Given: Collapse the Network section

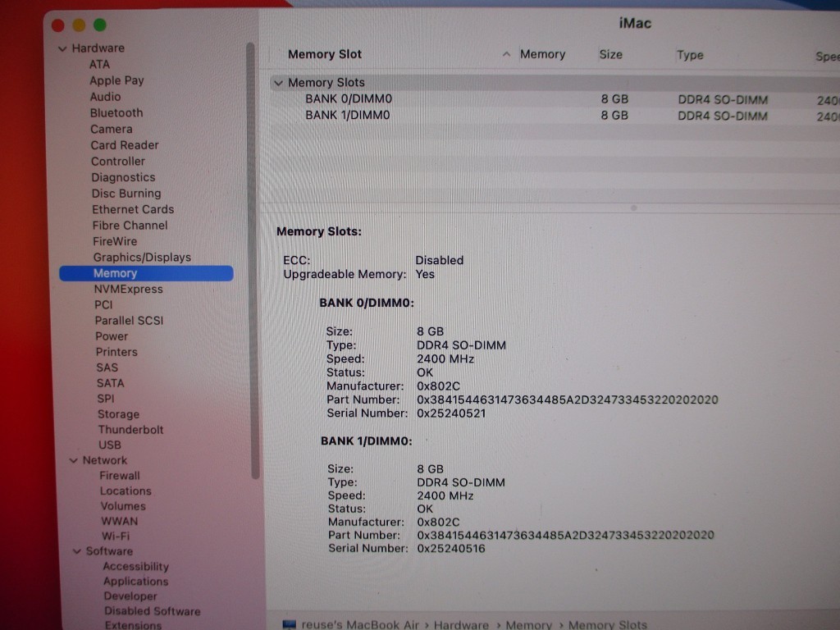Looking at the screenshot, I should pos(73,461).
